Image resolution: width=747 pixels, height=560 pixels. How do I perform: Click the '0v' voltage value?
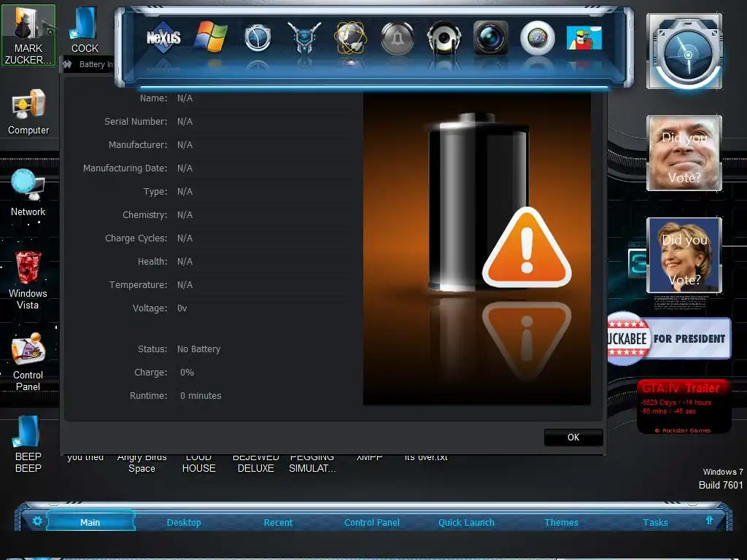click(x=182, y=308)
